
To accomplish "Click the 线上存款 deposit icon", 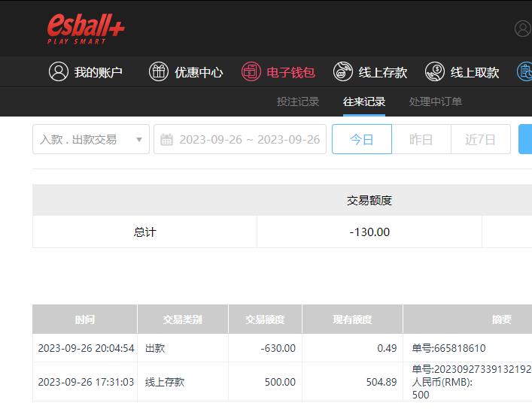I will click(342, 71).
